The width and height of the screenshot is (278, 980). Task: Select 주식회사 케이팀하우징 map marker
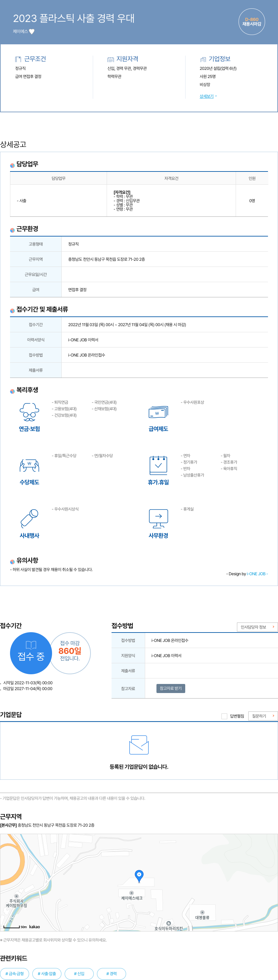16,896
